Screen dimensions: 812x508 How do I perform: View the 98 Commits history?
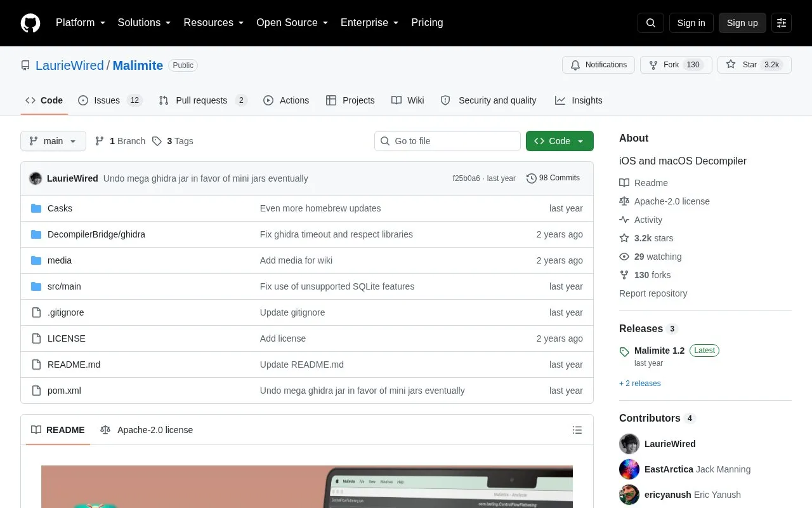coord(553,178)
